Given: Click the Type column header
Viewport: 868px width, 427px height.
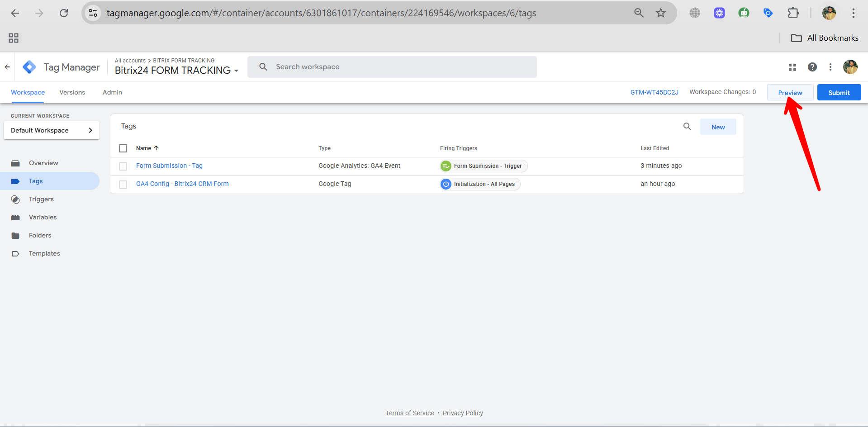Looking at the screenshot, I should pos(324,148).
